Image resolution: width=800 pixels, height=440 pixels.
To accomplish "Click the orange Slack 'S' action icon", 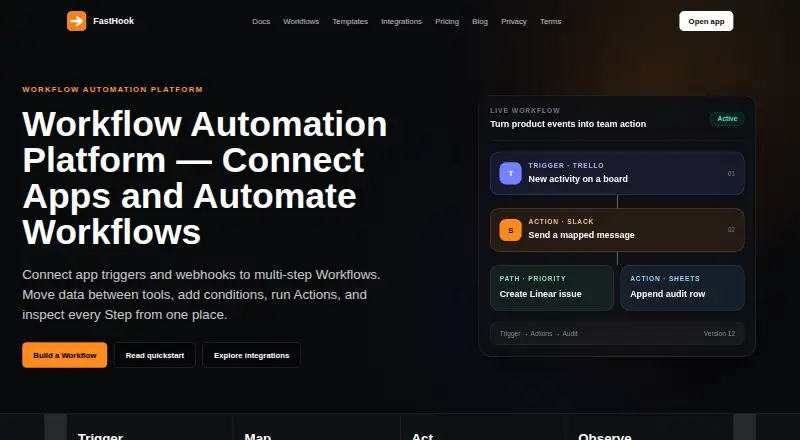I will tap(510, 230).
